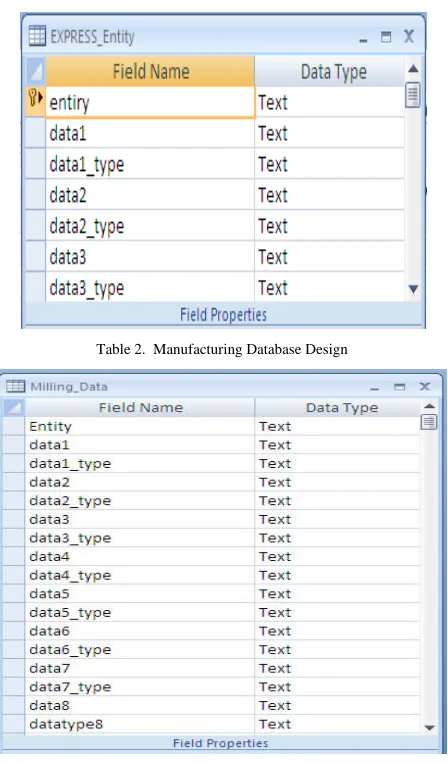Select data7_type field in Milling_Data

pos(139,687)
